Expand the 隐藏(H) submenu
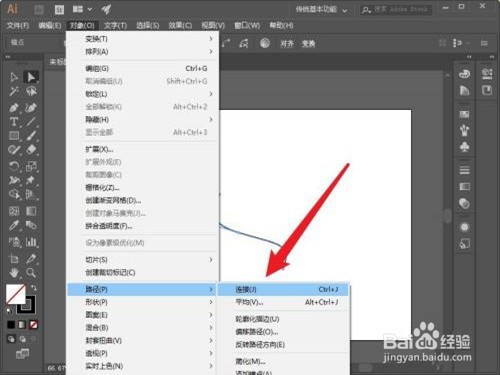The image size is (500, 375). click(x=143, y=119)
